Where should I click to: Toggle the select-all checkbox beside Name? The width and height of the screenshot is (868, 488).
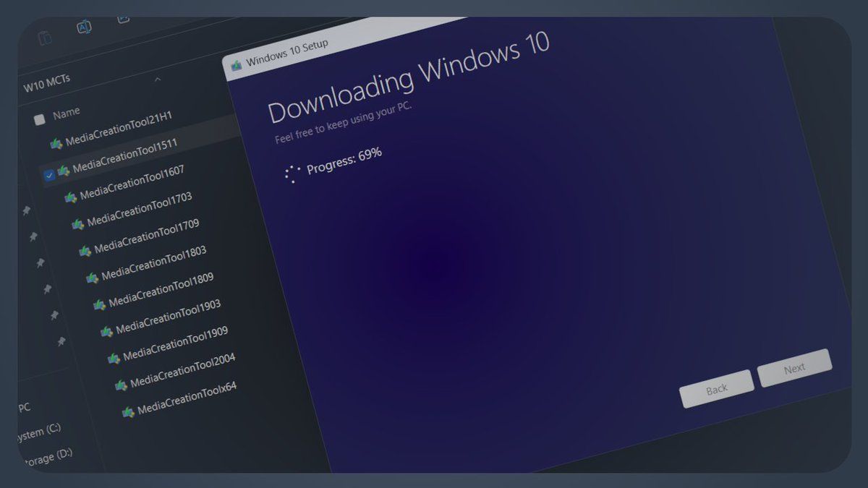(x=40, y=119)
